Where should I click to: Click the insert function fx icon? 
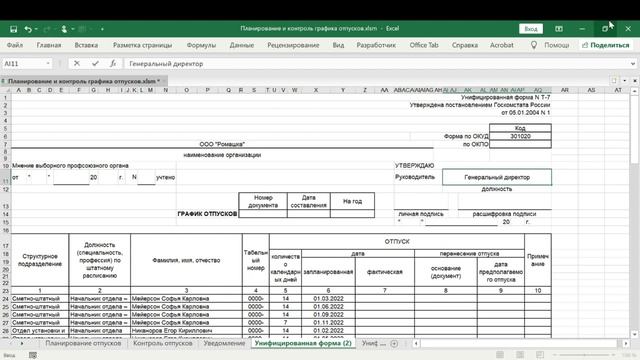(113, 63)
